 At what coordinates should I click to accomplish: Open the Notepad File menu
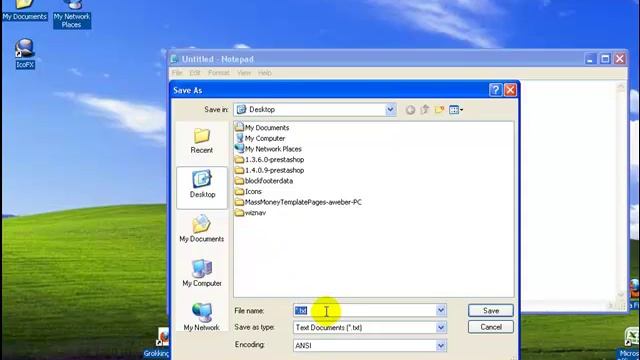[x=177, y=73]
